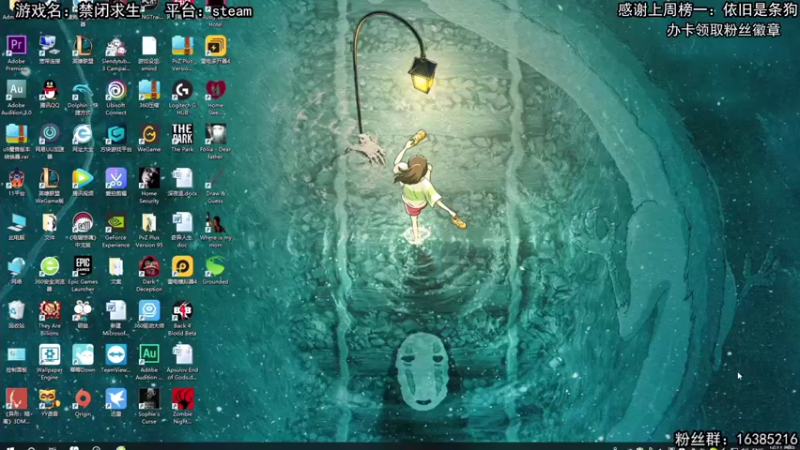The image size is (800, 450).
Task: Open the 回收站 Recycle Bin
Action: pyautogui.click(x=16, y=310)
